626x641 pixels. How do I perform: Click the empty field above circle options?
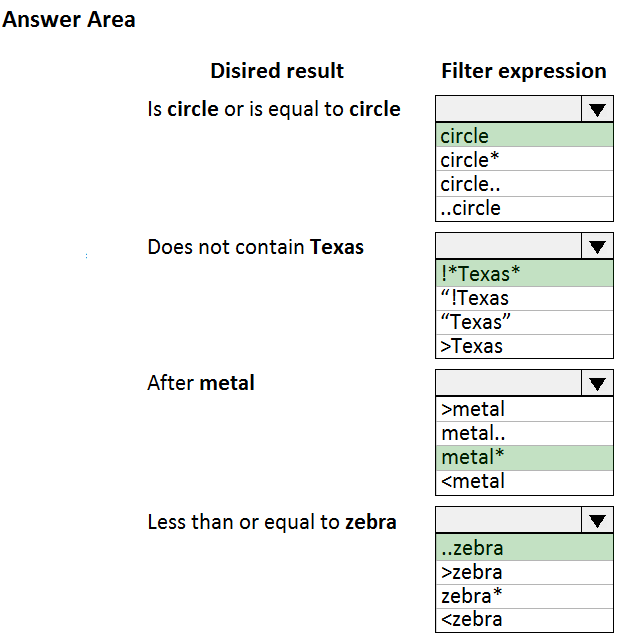pos(509,109)
